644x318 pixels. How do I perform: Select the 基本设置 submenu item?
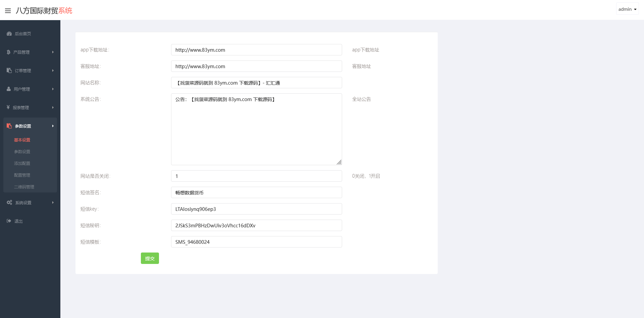pos(22,140)
